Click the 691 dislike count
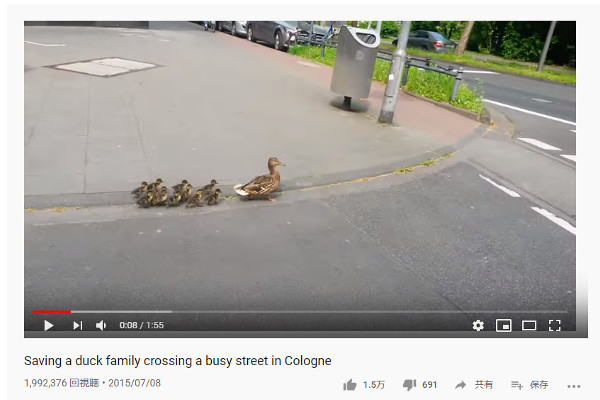 pyautogui.click(x=429, y=385)
